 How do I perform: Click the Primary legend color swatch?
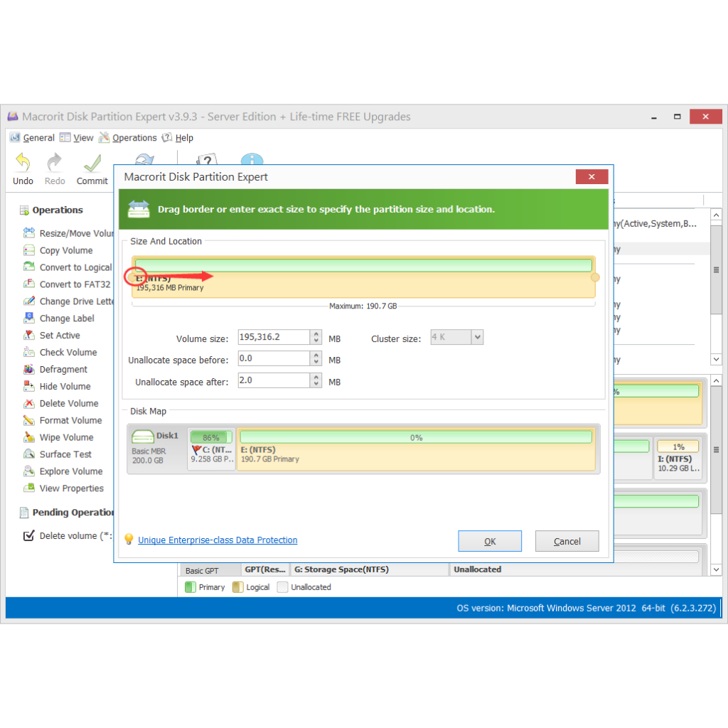[x=191, y=587]
